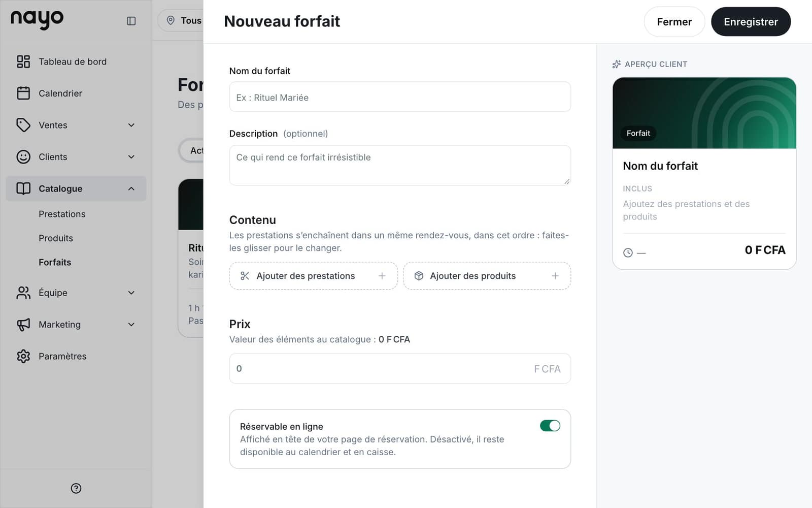Open the Tableau de bord grid icon

point(23,61)
